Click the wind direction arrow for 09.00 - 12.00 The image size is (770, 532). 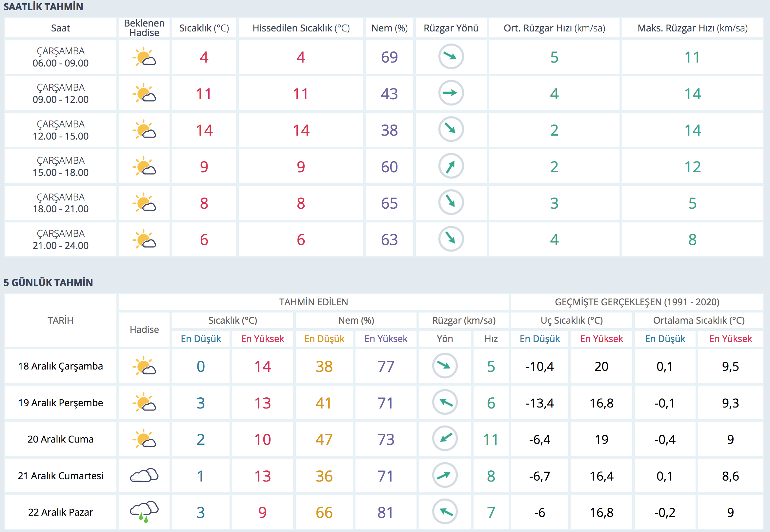pos(451,93)
